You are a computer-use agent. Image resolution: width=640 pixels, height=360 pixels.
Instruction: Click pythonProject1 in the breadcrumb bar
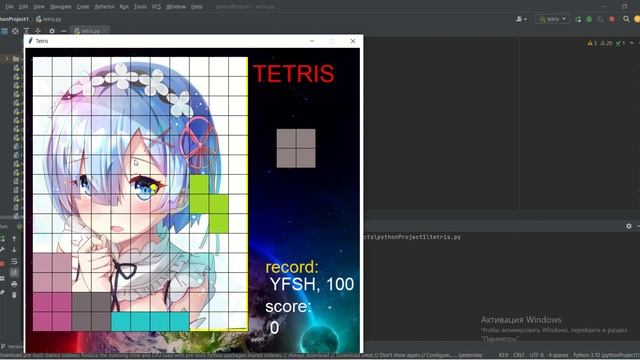pyautogui.click(x=14, y=19)
